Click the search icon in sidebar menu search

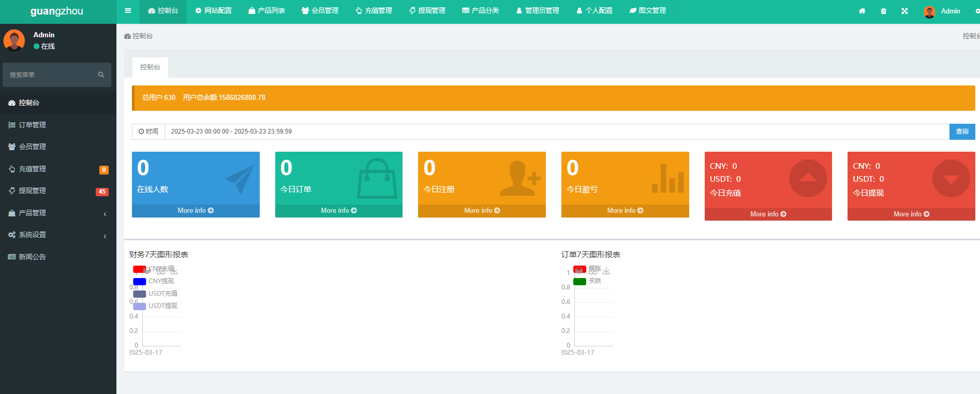coord(101,75)
